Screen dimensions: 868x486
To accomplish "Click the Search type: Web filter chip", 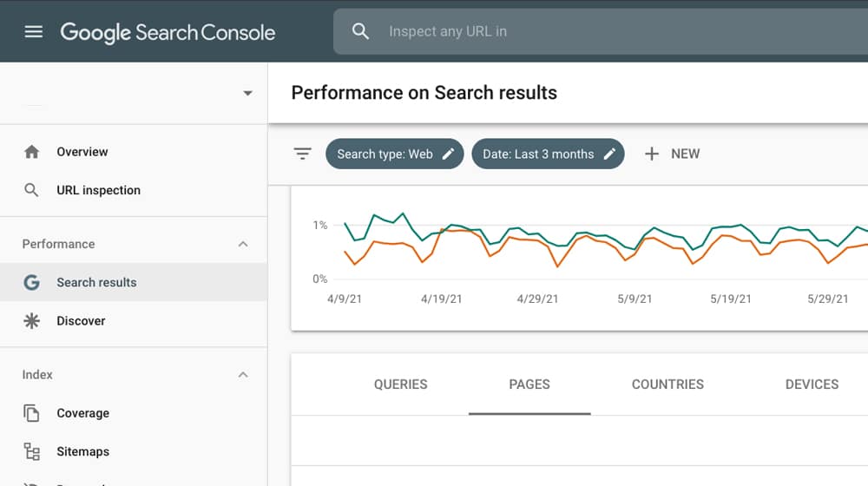I will 395,154.
